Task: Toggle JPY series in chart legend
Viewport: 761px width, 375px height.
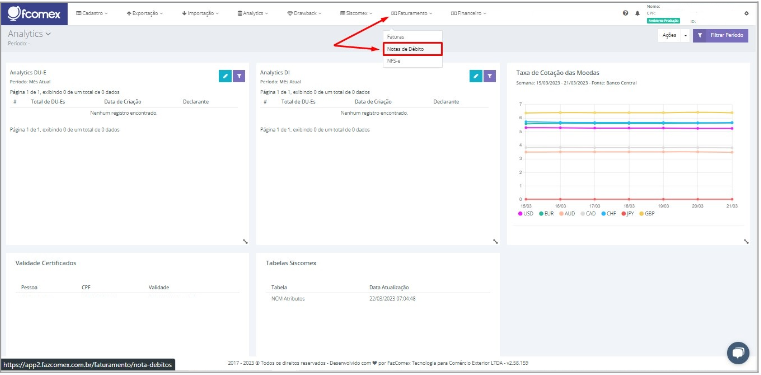Action: (x=629, y=213)
